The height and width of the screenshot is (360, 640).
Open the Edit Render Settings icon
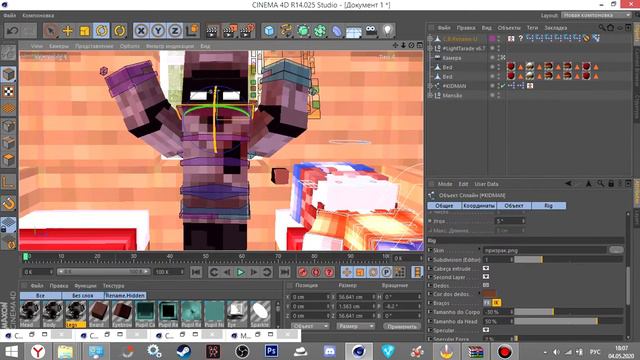point(247,31)
